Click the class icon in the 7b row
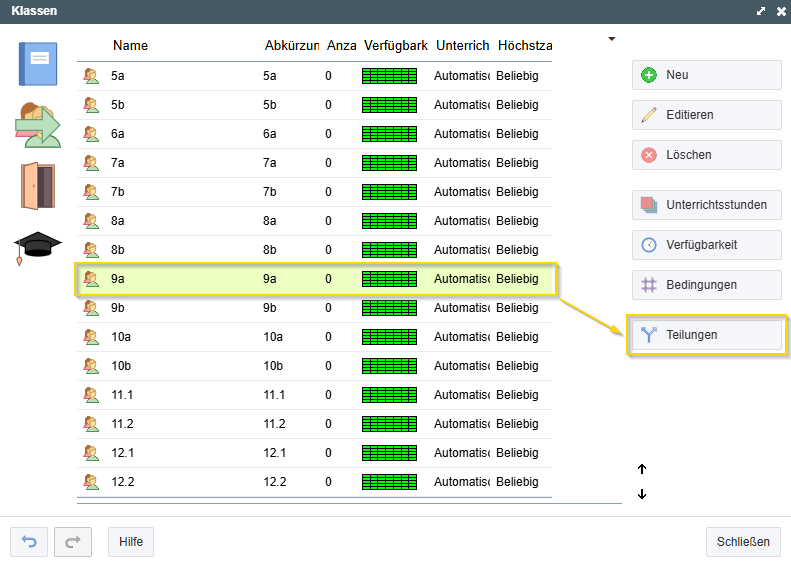 pyautogui.click(x=91, y=192)
